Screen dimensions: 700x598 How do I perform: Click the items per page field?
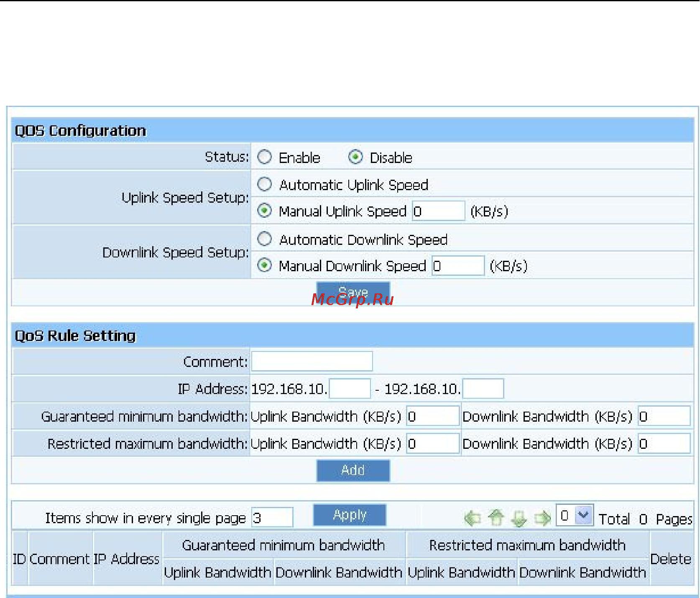(272, 518)
